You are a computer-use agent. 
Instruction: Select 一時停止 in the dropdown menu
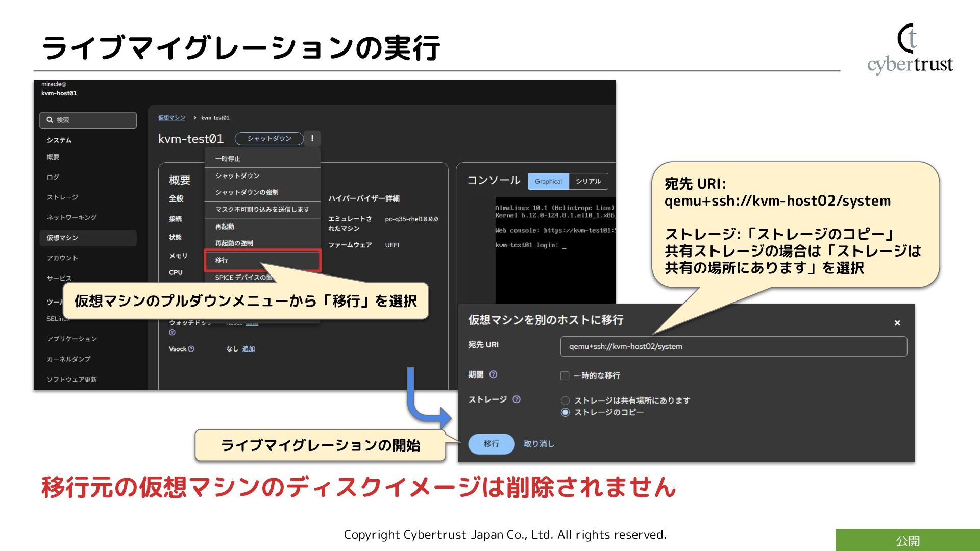pyautogui.click(x=228, y=159)
